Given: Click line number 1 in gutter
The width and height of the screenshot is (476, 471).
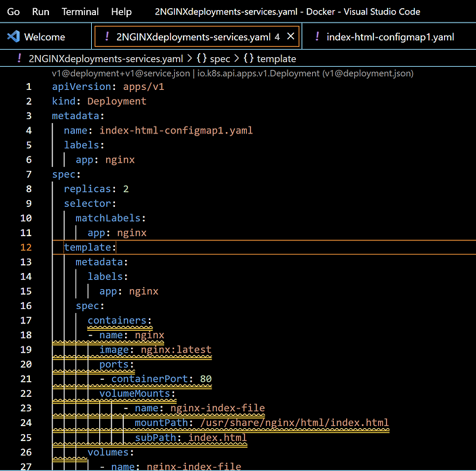Looking at the screenshot, I should coord(29,86).
